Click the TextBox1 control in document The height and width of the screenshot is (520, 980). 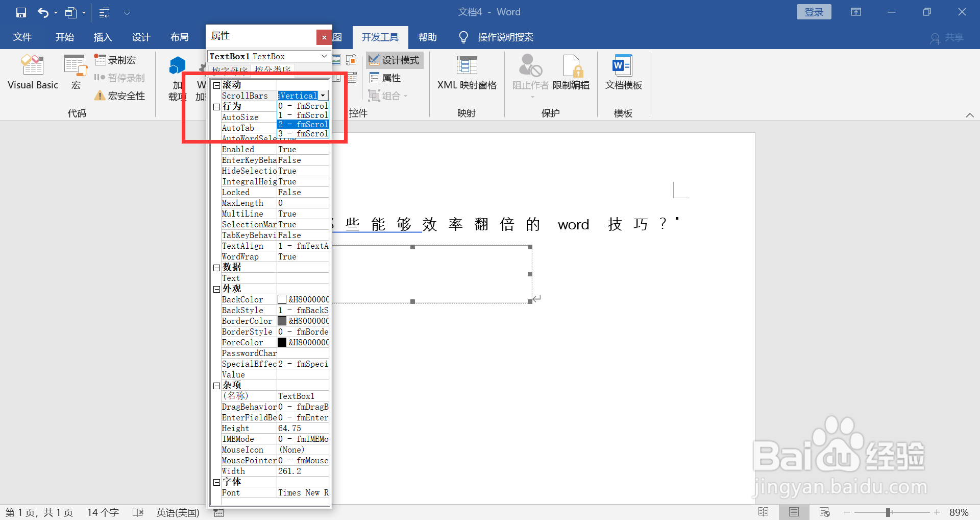pos(431,274)
